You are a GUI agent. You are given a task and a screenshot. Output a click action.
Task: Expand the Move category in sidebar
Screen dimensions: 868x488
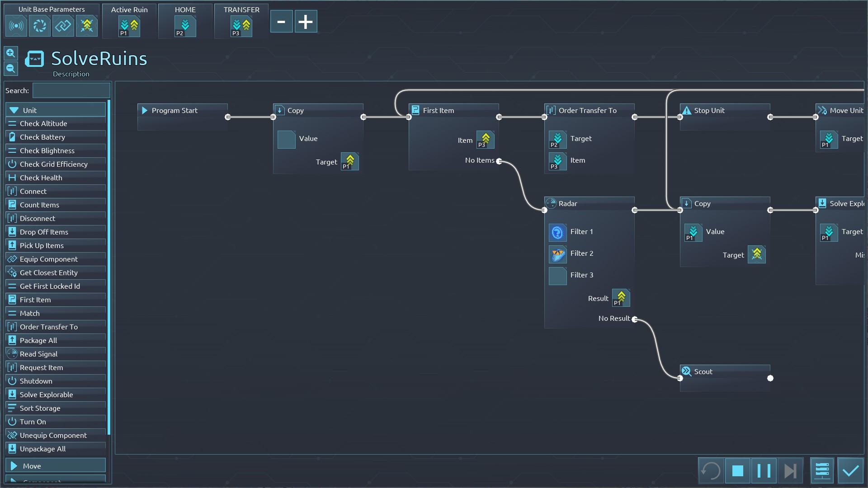point(56,466)
